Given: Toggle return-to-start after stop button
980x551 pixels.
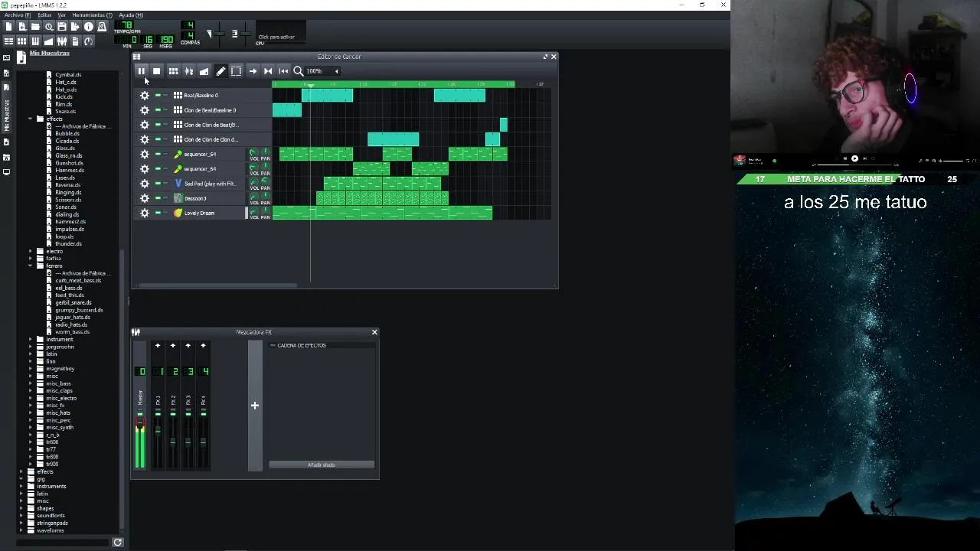Looking at the screenshot, I should [283, 71].
